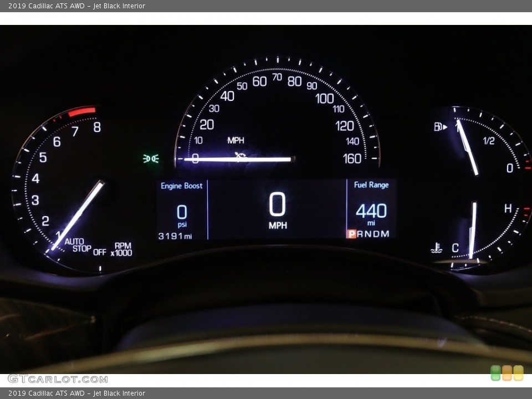Click the 20 on the speedometer
The image size is (532, 399).
tap(207, 125)
